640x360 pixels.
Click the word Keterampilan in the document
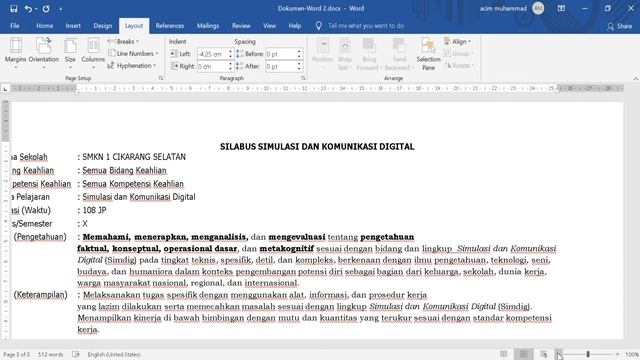(x=40, y=295)
